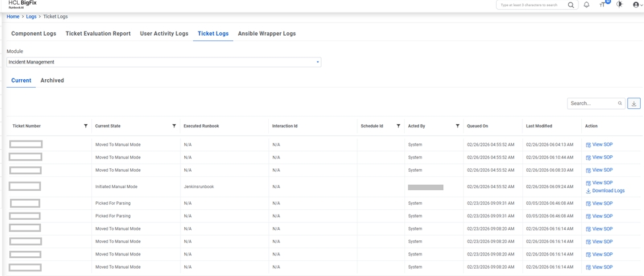Click View SOP in the first row
This screenshot has width=644, height=276.
602,145
